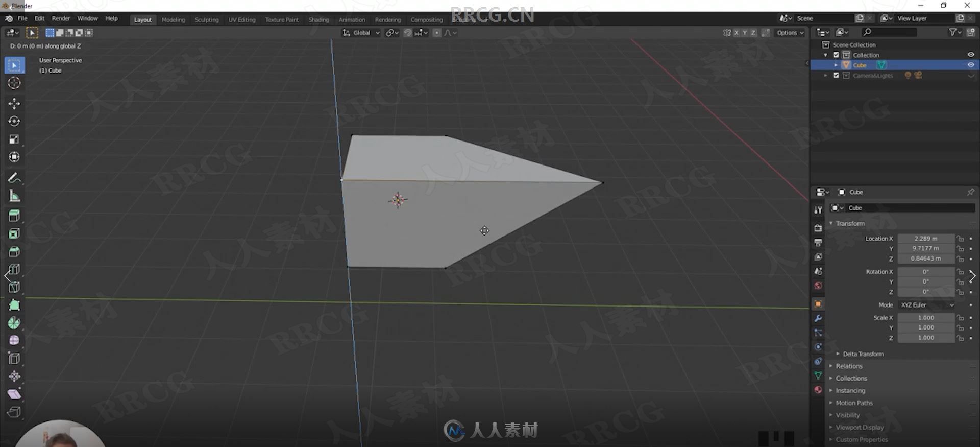
Task: Select the Smooth tool
Action: (x=14, y=341)
